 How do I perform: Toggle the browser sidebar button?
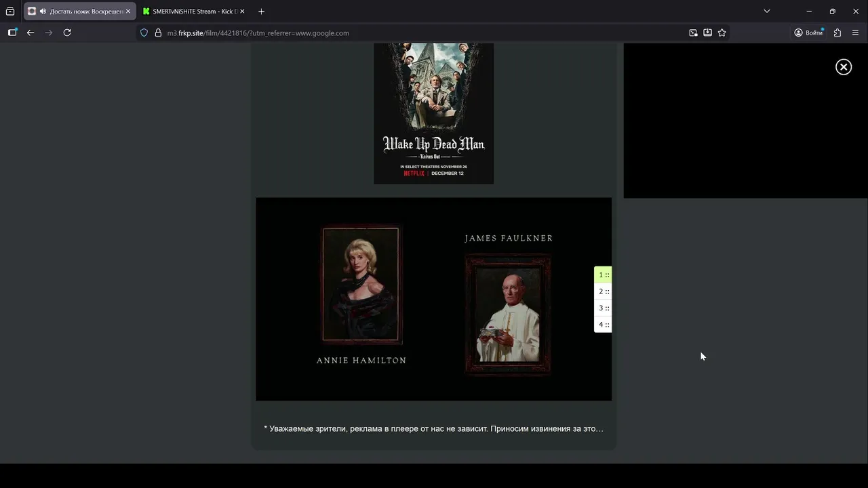[x=12, y=33]
